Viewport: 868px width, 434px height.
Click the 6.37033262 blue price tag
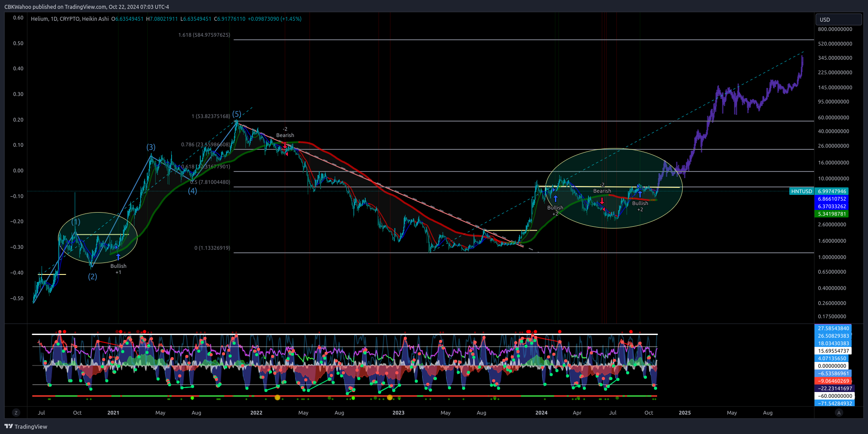pos(832,206)
